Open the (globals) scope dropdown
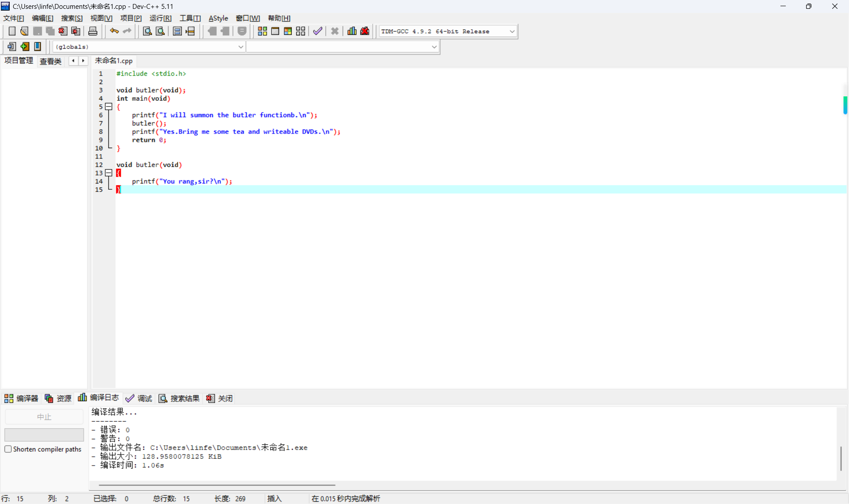This screenshot has width=849, height=504. pos(241,47)
